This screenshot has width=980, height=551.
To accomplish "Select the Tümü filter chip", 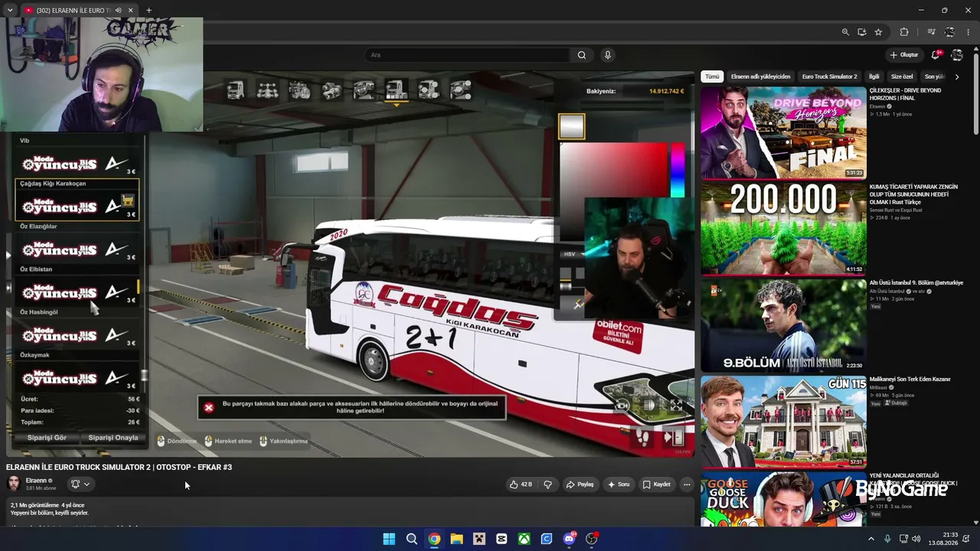I will (x=712, y=77).
